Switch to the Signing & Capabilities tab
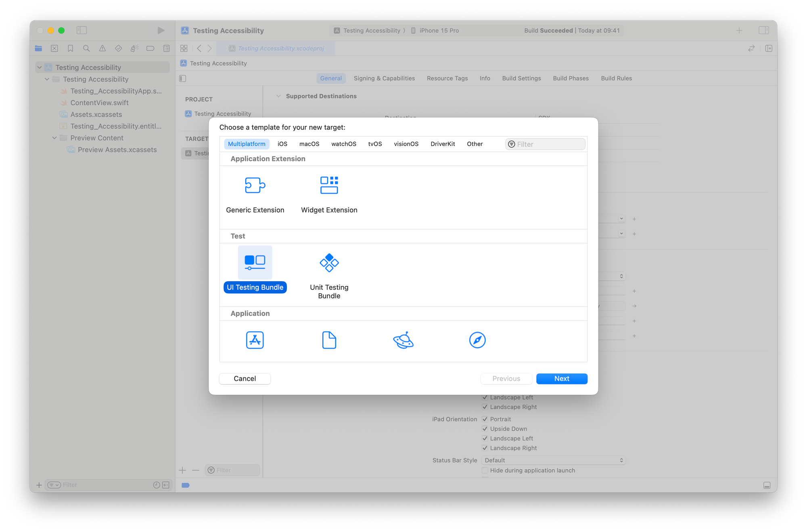The width and height of the screenshot is (807, 532). click(x=384, y=78)
